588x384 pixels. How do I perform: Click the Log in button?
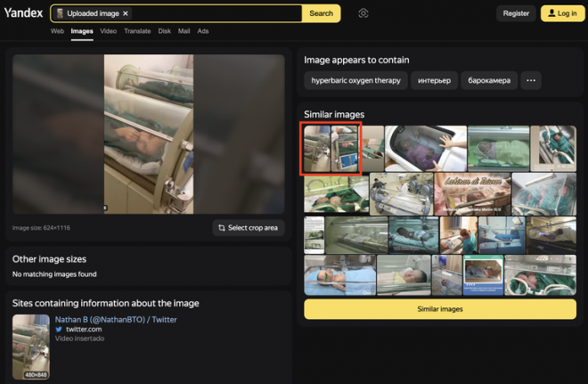pyautogui.click(x=562, y=13)
